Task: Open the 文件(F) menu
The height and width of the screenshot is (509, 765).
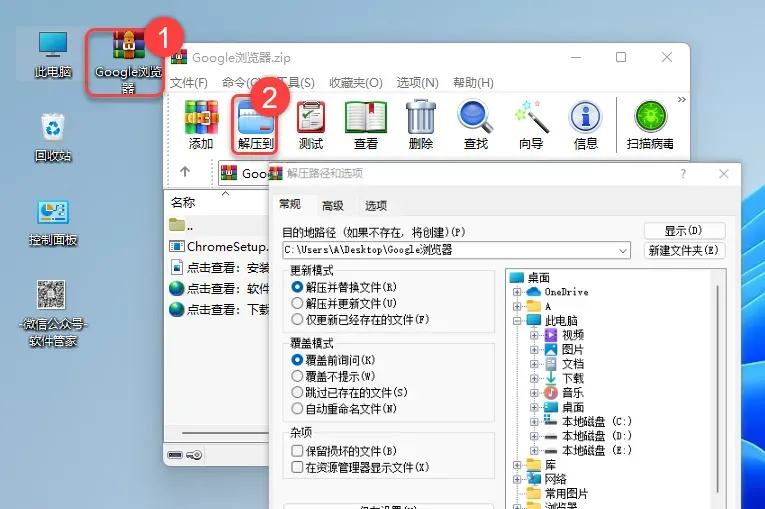Action: coord(188,82)
